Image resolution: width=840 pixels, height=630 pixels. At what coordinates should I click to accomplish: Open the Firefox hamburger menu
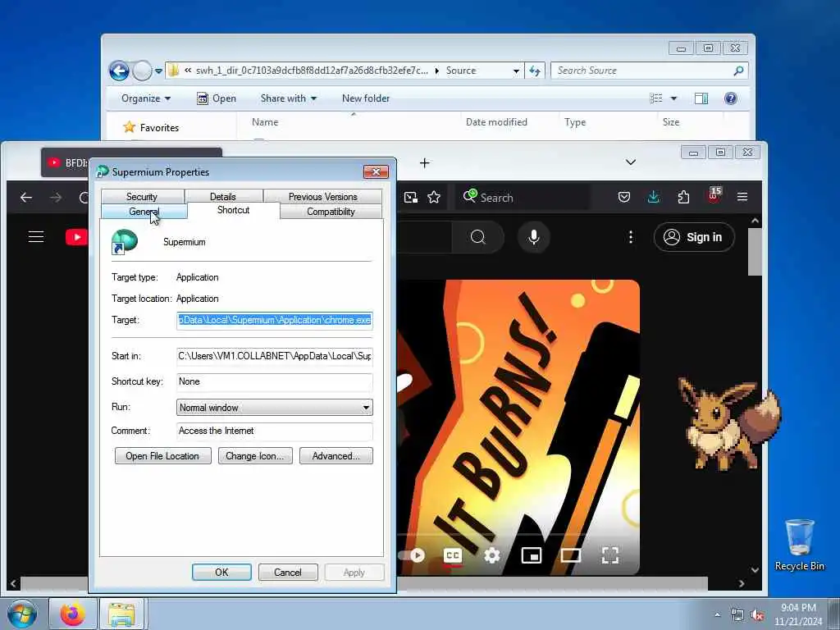(x=742, y=197)
